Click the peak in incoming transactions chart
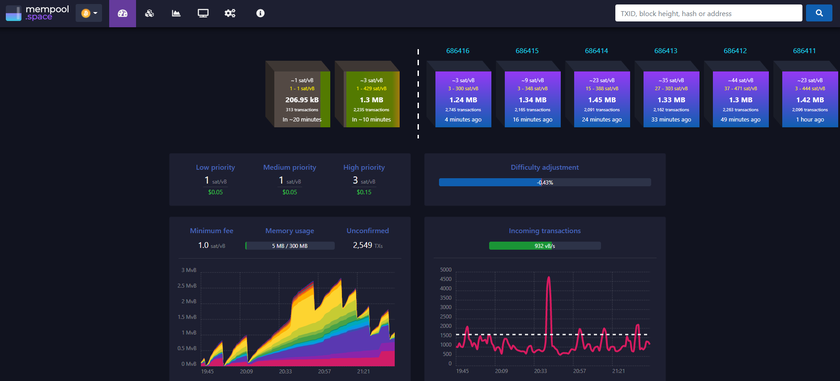This screenshot has height=381, width=840. [549, 278]
